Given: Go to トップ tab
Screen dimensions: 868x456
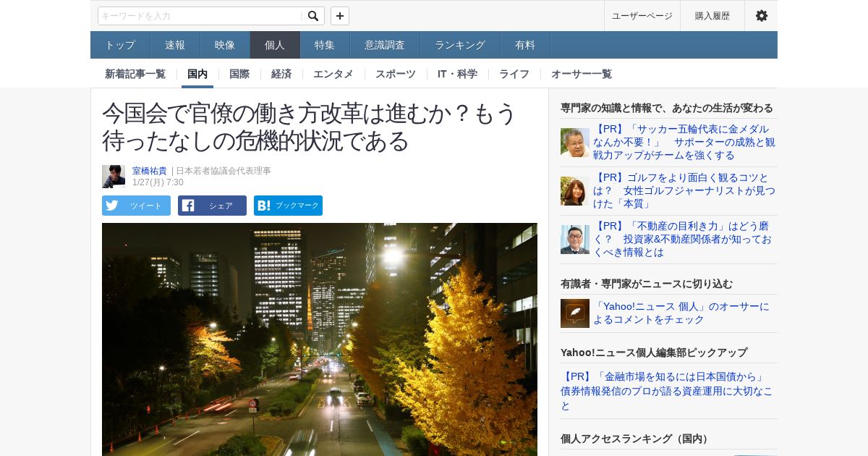Looking at the screenshot, I should [120, 45].
